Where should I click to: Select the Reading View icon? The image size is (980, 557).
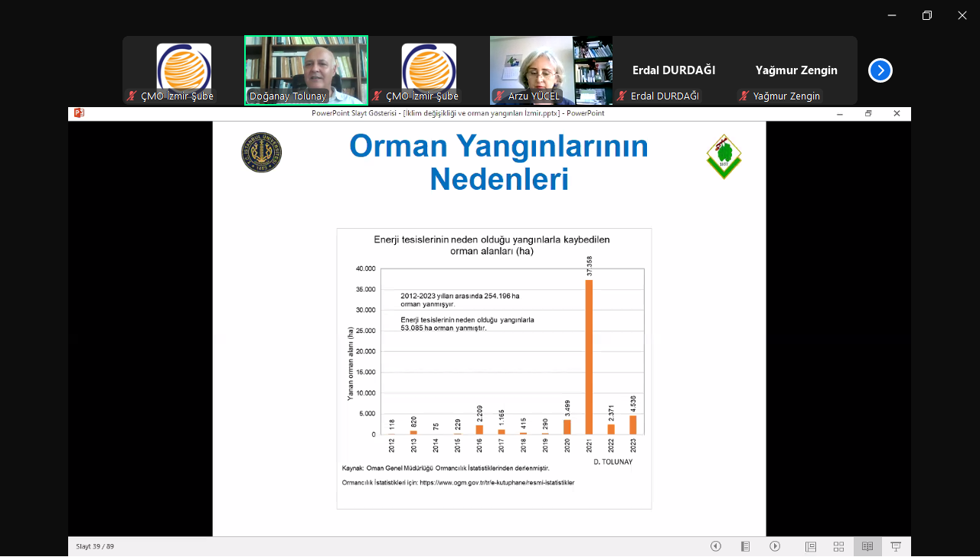(867, 546)
